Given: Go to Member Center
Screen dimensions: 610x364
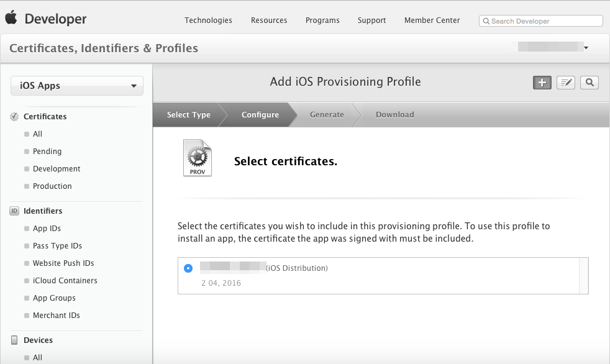Looking at the screenshot, I should (432, 20).
